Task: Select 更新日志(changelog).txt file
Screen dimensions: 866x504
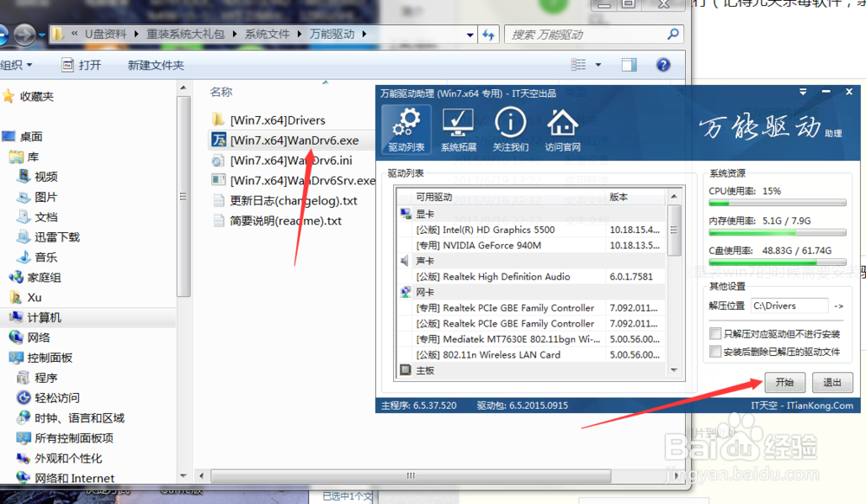Action: pos(294,200)
